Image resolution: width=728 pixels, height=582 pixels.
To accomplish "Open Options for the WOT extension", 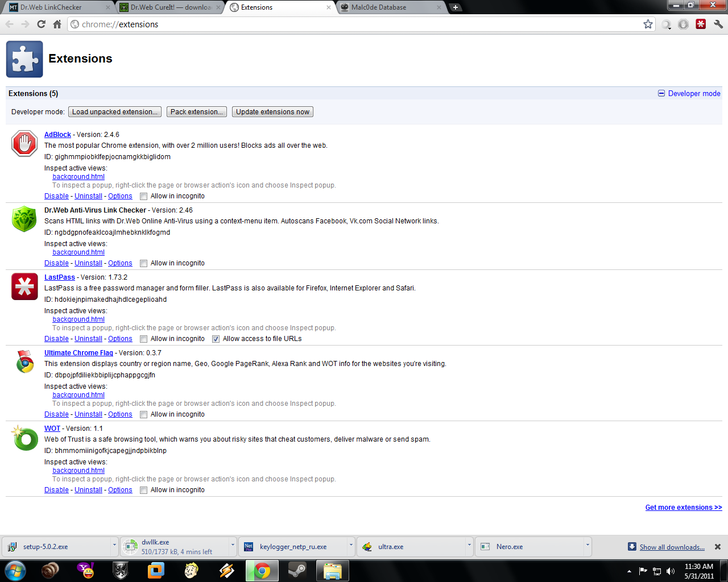I will [120, 490].
